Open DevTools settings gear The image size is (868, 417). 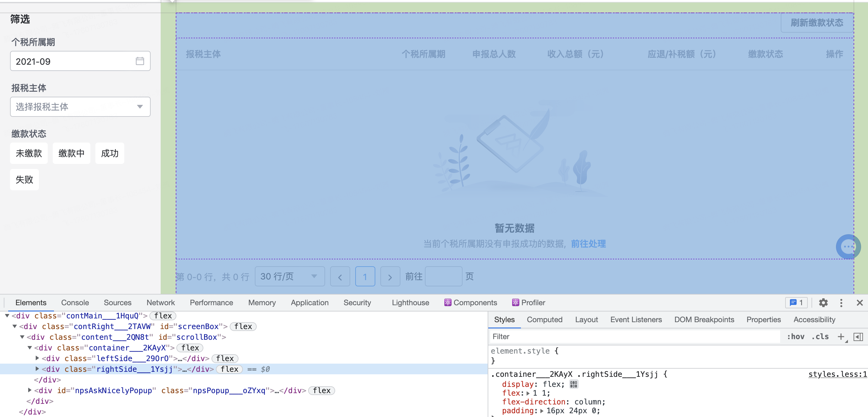pyautogui.click(x=823, y=302)
